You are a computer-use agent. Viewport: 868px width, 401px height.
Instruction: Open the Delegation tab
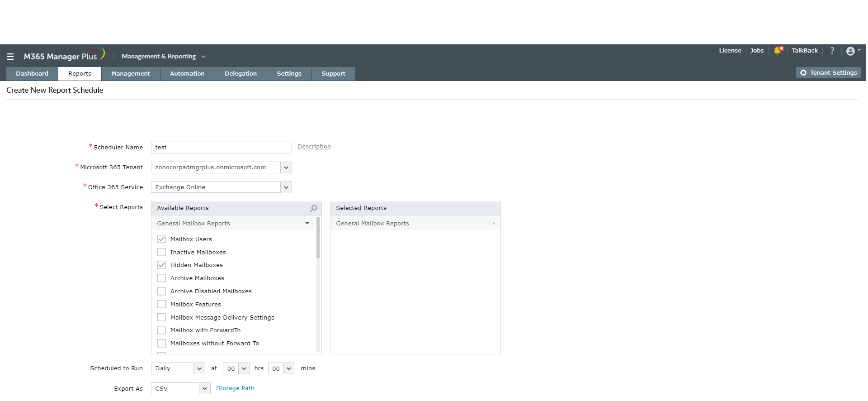tap(241, 74)
